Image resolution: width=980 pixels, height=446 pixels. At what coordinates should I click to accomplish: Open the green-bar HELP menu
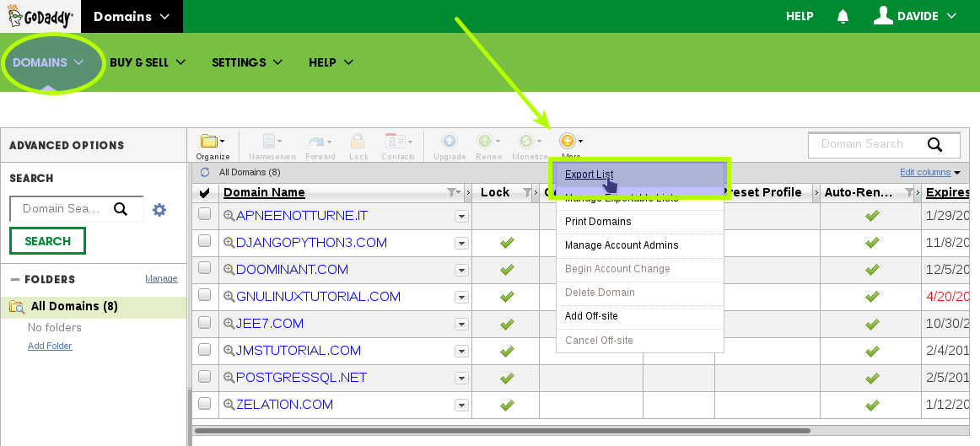331,62
